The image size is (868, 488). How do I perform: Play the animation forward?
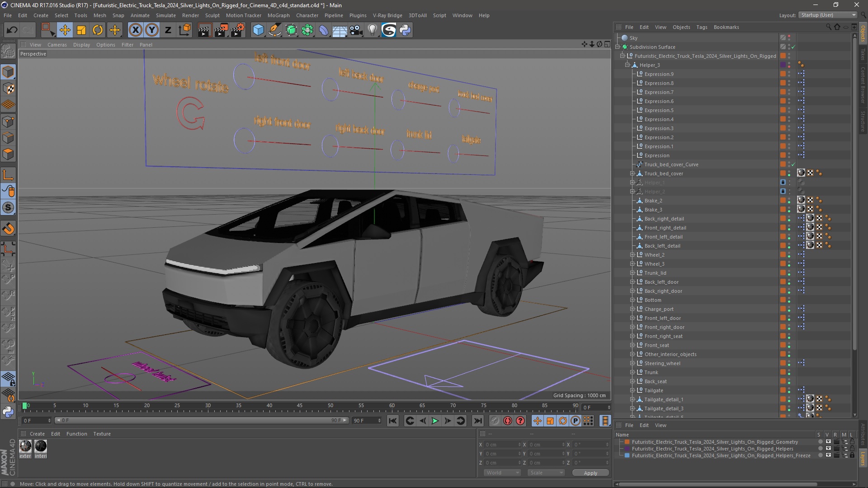435,421
